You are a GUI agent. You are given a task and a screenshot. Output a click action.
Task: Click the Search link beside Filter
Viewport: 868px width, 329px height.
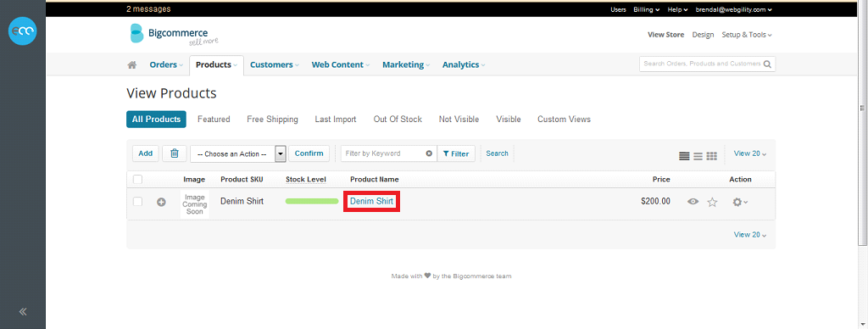pos(497,153)
